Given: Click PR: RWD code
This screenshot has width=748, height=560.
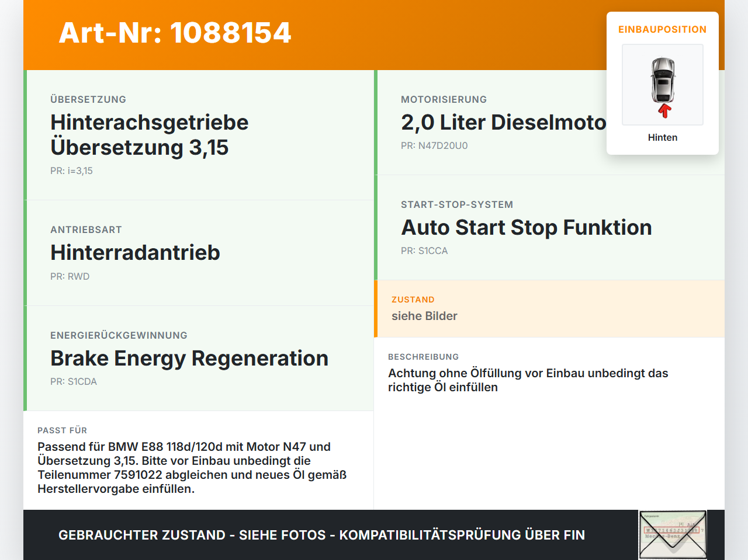Looking at the screenshot, I should pos(70,276).
